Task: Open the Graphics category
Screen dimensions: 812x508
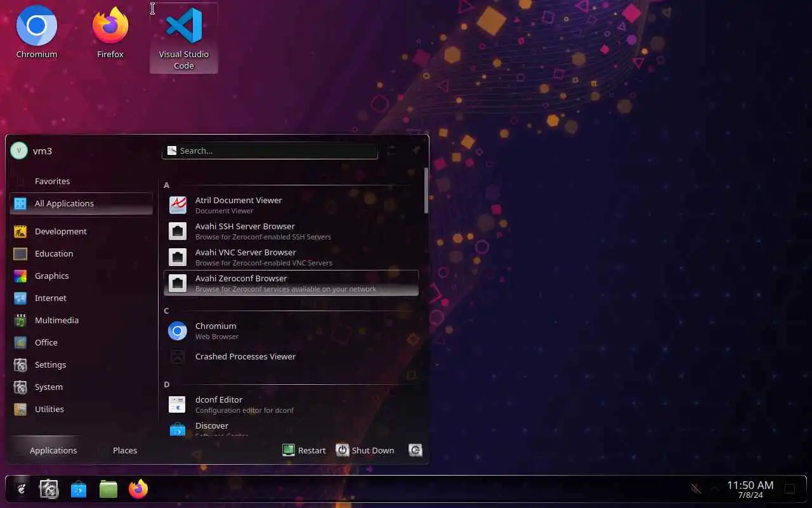Action: click(81, 276)
